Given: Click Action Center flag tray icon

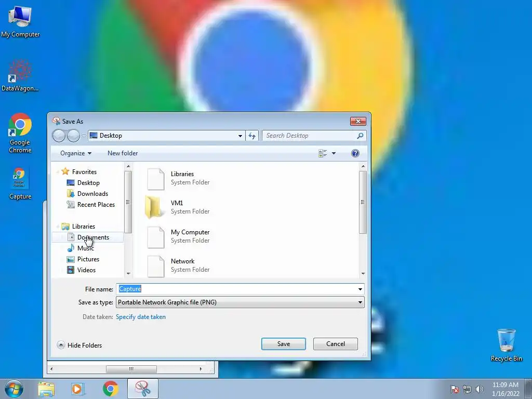Looking at the screenshot, I should pos(454,389).
